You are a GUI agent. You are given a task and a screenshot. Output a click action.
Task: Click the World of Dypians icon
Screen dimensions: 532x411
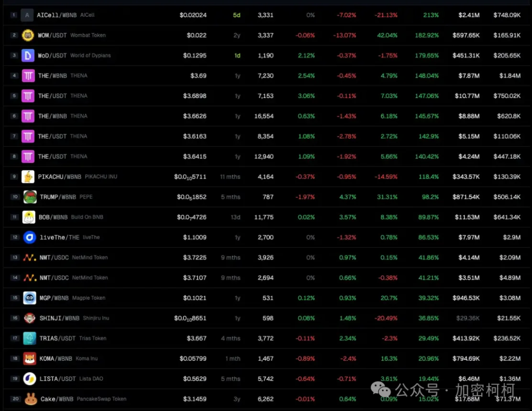(28, 56)
